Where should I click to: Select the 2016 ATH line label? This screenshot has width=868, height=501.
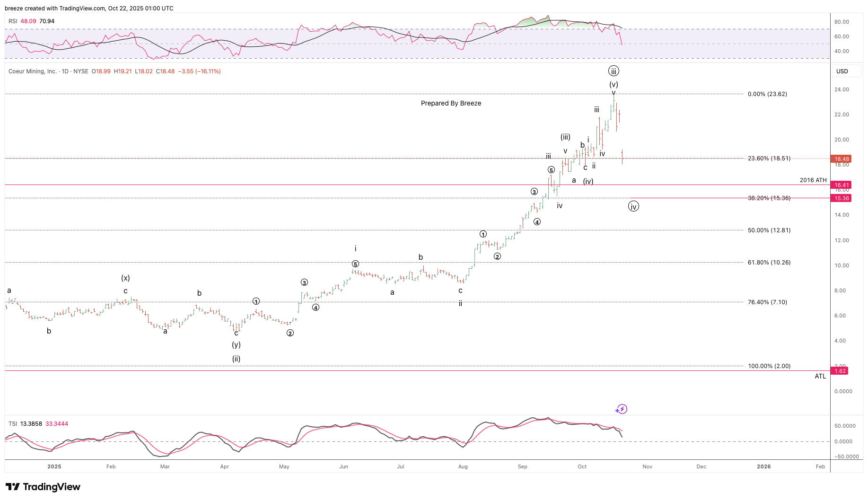(x=813, y=180)
